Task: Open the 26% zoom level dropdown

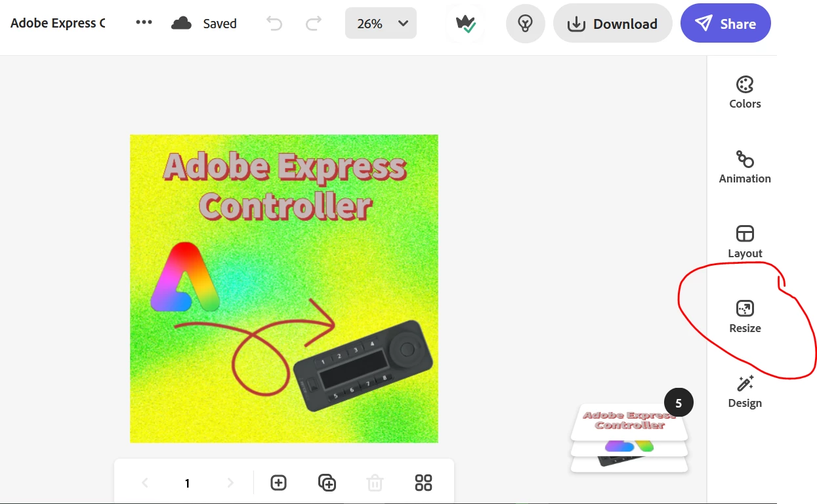Action: pos(381,24)
